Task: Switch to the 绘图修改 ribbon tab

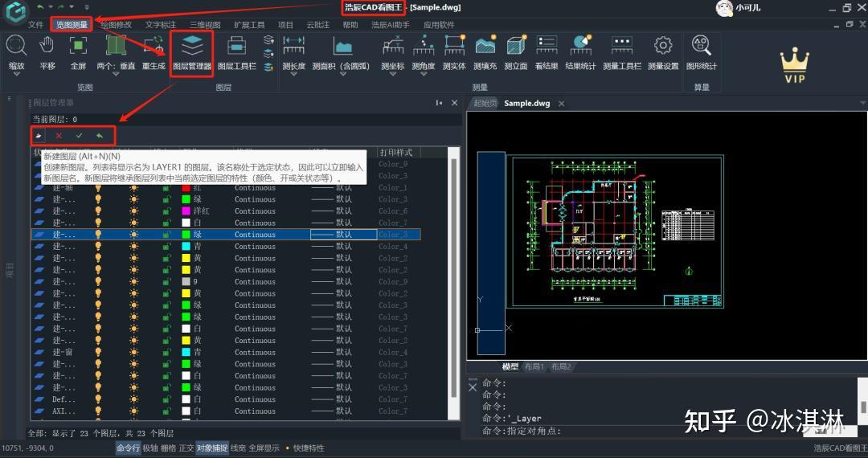Action: (x=117, y=25)
